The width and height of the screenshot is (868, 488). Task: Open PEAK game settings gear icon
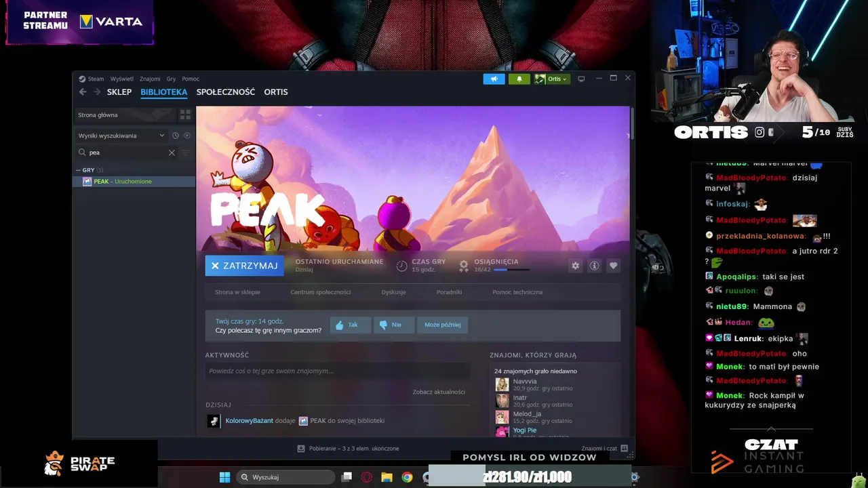click(576, 266)
